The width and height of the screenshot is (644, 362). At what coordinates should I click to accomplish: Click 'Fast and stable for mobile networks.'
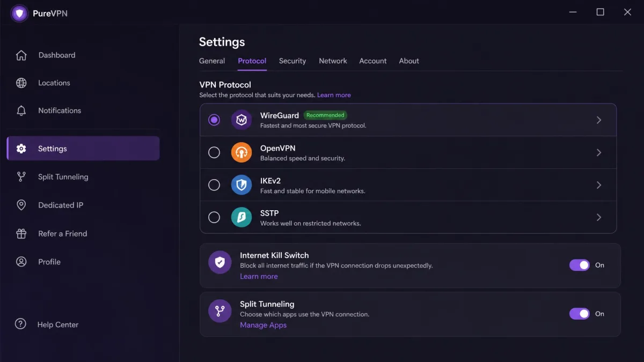313,191
